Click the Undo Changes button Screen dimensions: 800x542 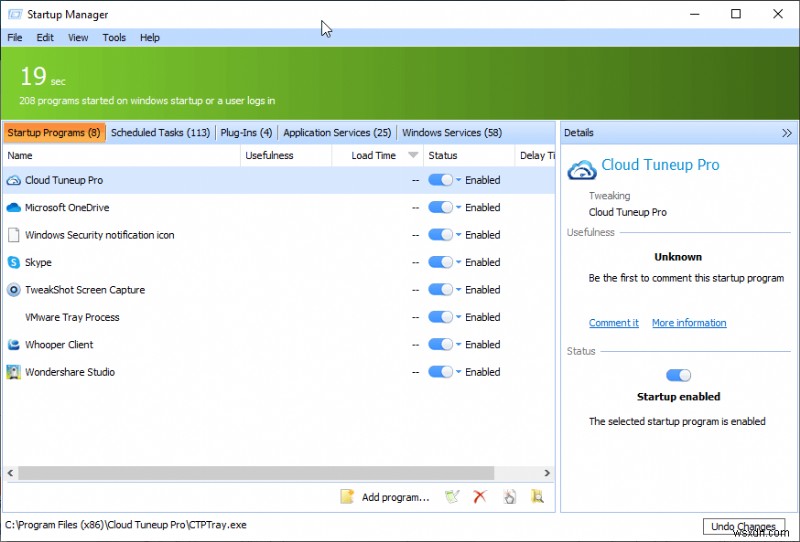[744, 527]
